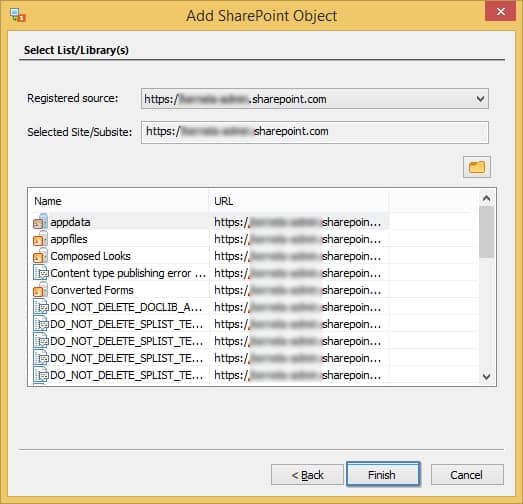Click the list vertical scrollbar thumb
Viewport: 523px width, 504px height.
pyautogui.click(x=486, y=232)
